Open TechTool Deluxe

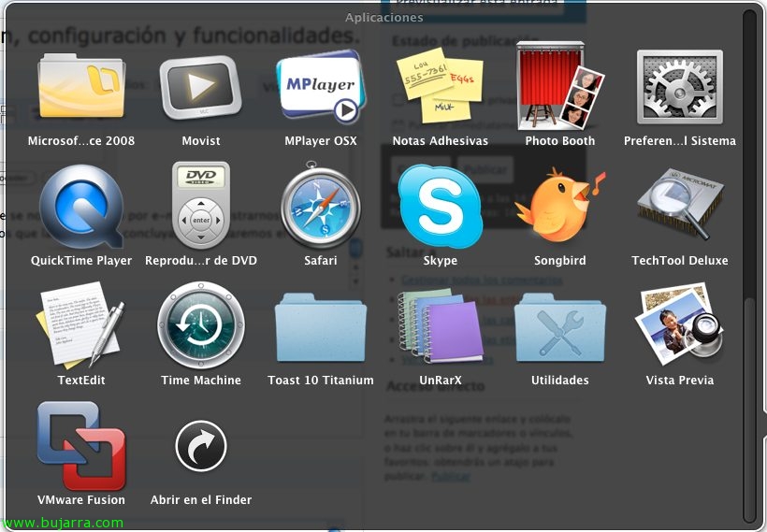[679, 208]
